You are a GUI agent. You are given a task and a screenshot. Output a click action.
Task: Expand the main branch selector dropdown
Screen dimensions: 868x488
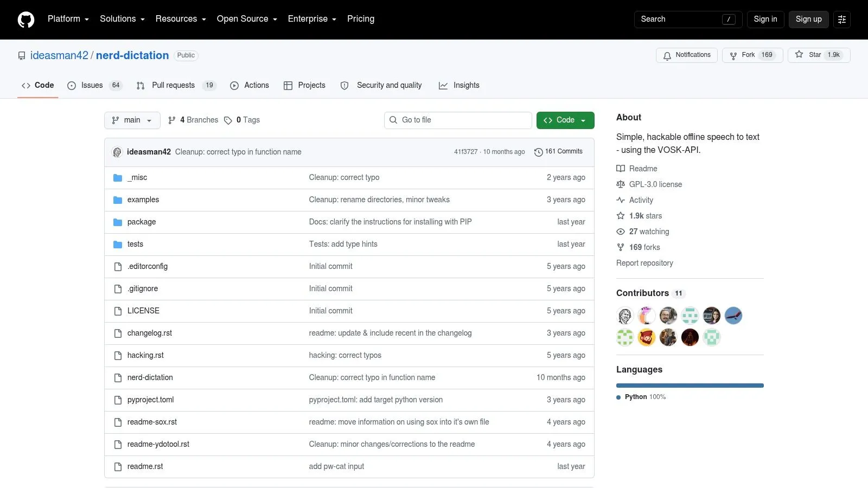[132, 120]
